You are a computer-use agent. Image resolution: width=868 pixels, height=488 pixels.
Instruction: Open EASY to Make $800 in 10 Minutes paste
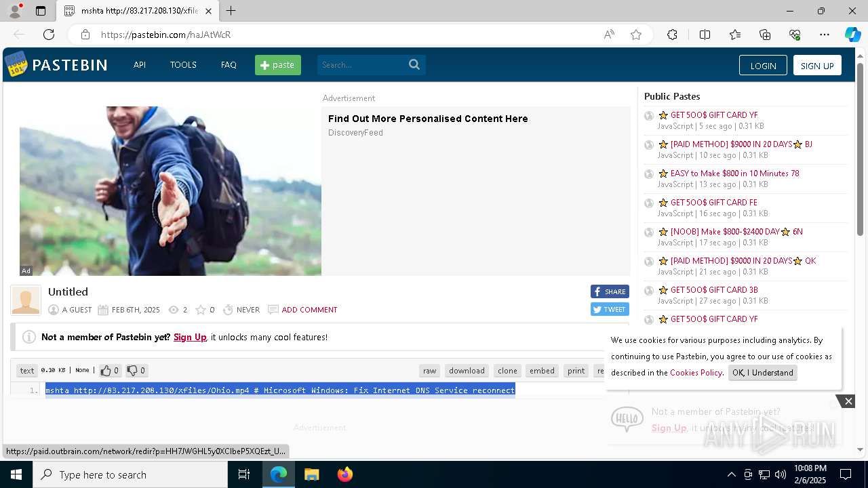click(734, 174)
